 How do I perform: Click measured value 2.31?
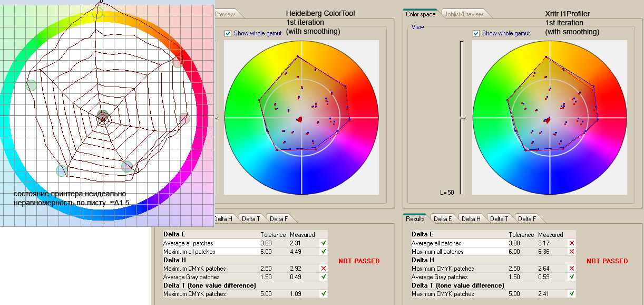tap(295, 243)
